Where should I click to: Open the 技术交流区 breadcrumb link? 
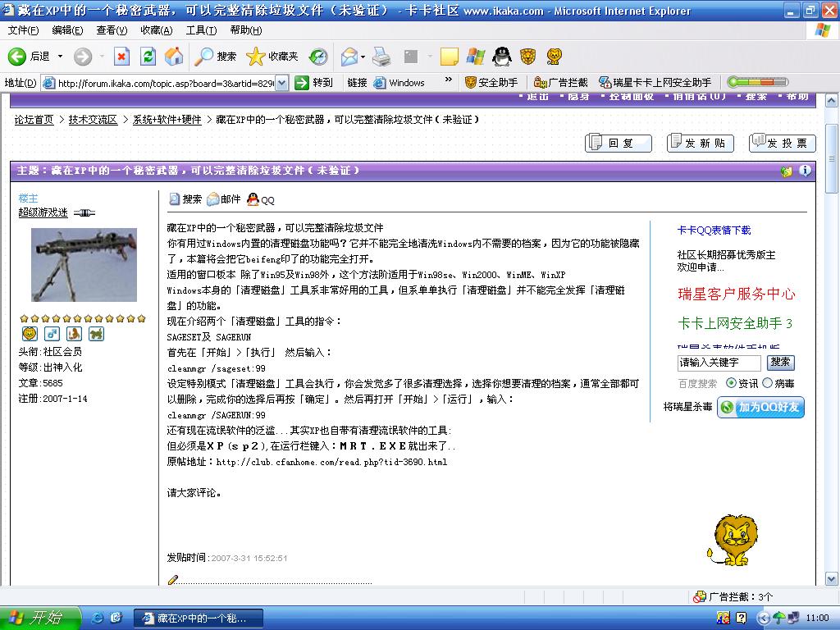point(93,120)
